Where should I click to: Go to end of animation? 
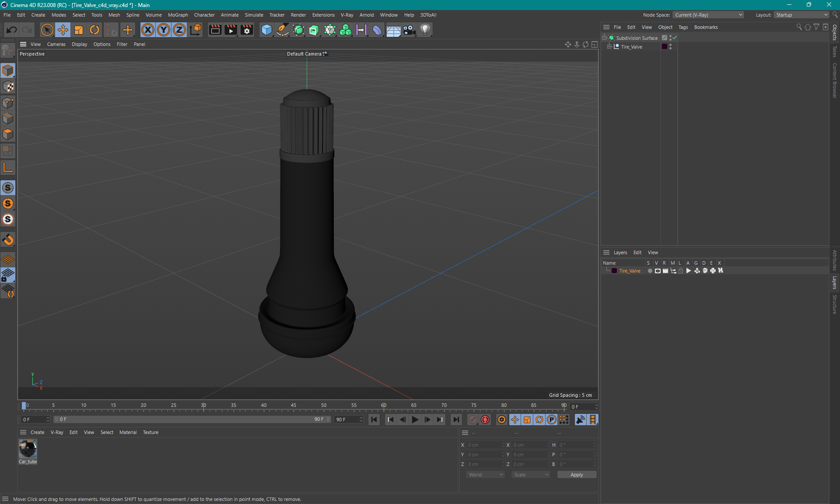click(x=456, y=420)
